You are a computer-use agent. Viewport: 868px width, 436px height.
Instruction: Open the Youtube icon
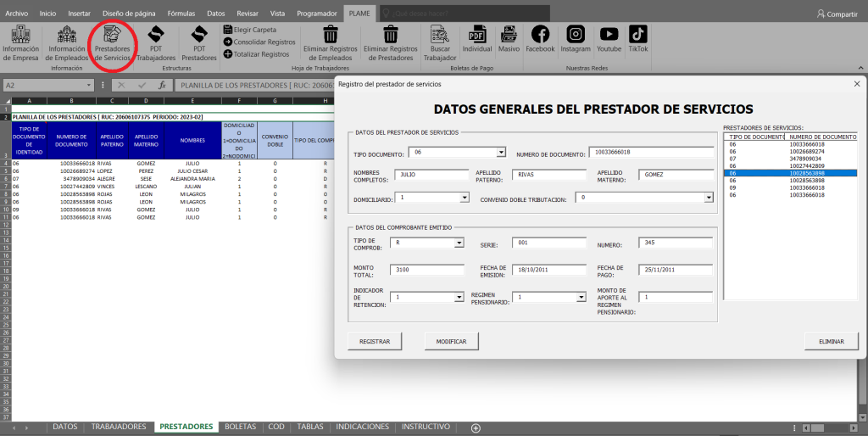pyautogui.click(x=609, y=34)
